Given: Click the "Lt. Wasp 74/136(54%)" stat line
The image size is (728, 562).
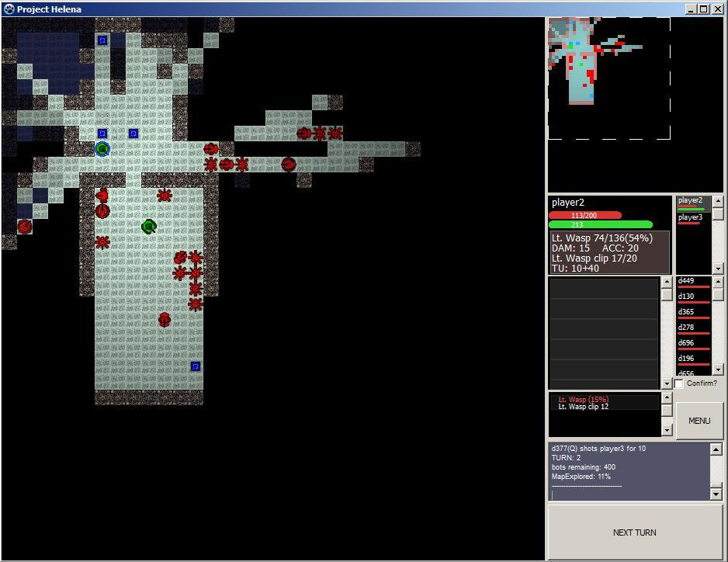Looking at the screenshot, I should coord(602,238).
